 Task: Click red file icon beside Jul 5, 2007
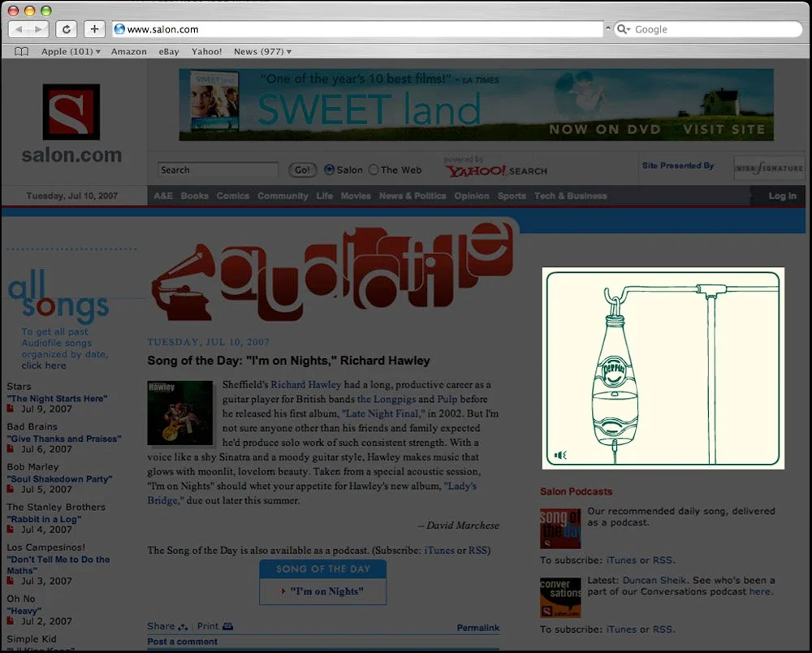(x=11, y=489)
